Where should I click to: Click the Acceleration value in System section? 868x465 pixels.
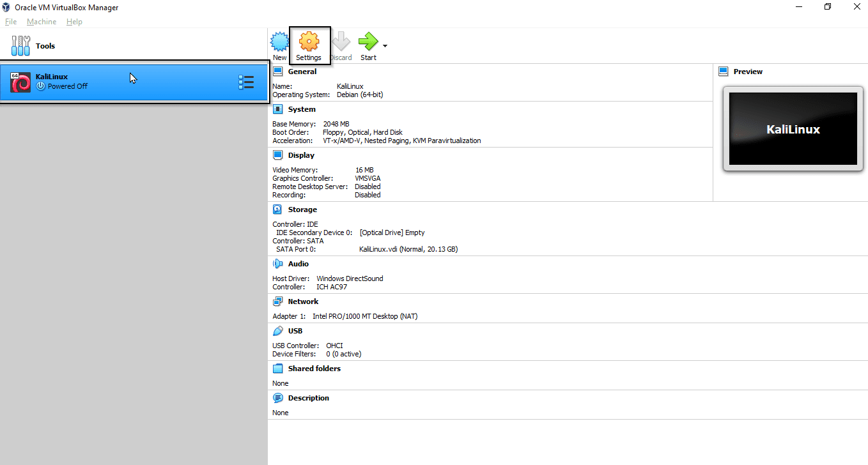pos(402,141)
